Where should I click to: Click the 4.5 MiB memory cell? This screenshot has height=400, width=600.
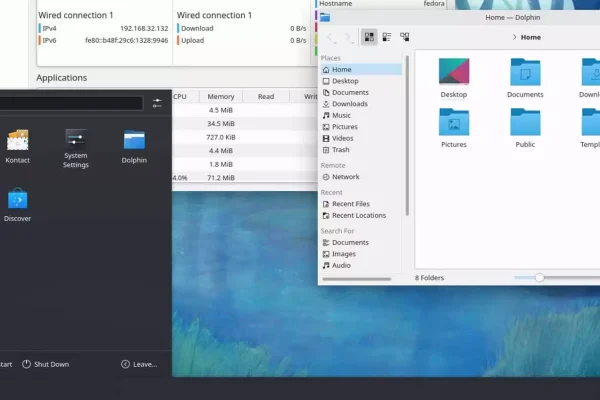pos(221,110)
